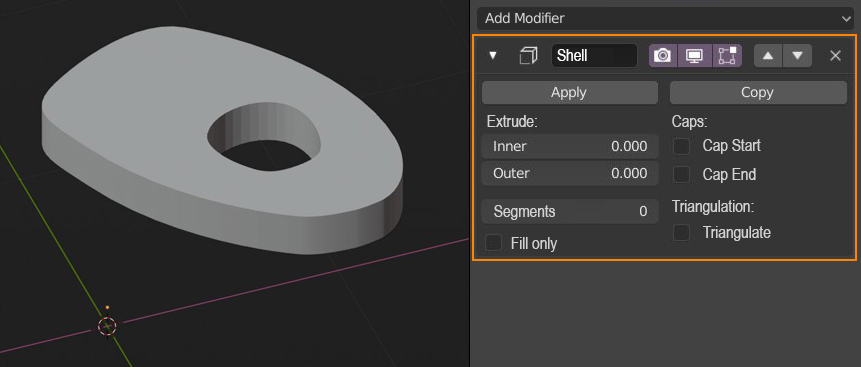
Task: Click the Inner extrude value field
Action: point(569,146)
